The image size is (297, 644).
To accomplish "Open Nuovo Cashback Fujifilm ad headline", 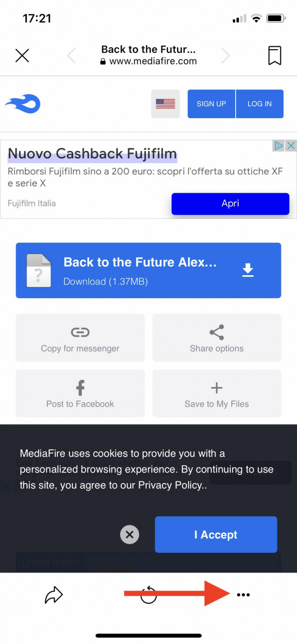I will 92,153.
